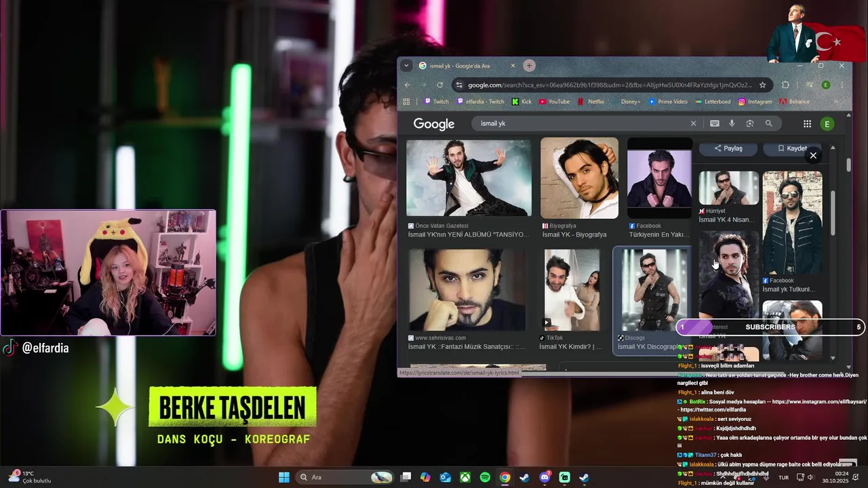Open a new Chrome tab with plus button
The image size is (868, 488).
(x=529, y=66)
